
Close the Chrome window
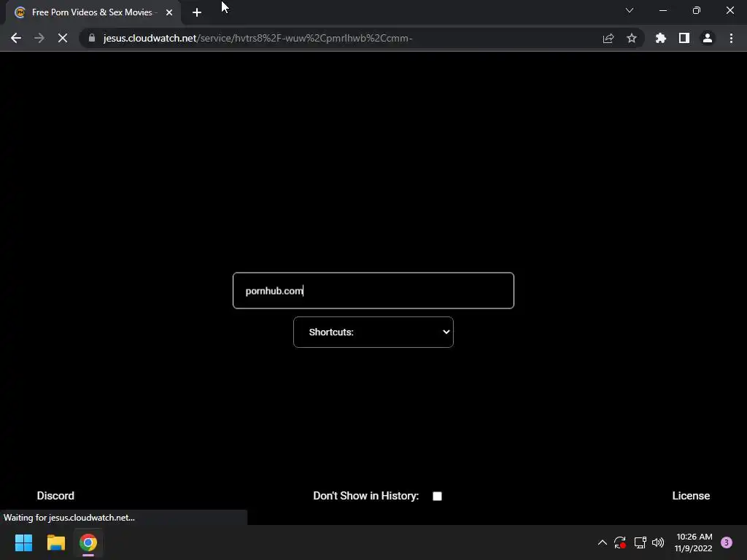pyautogui.click(x=729, y=10)
